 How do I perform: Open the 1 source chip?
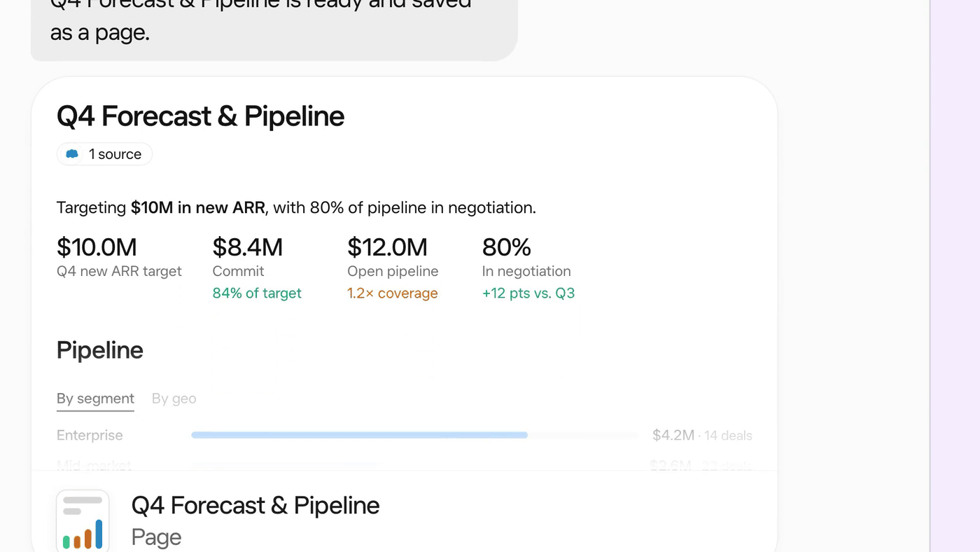tap(104, 154)
